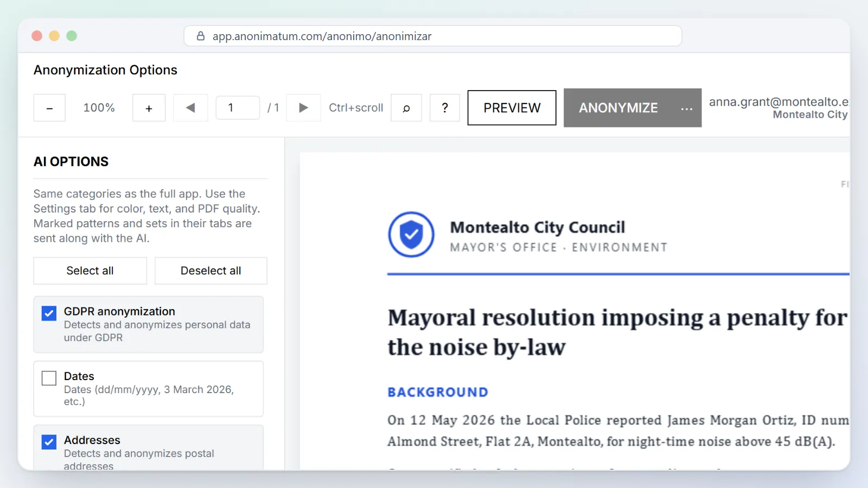Viewport: 868px width, 488px height.
Task: Click the anna.grant account email
Action: (x=779, y=101)
